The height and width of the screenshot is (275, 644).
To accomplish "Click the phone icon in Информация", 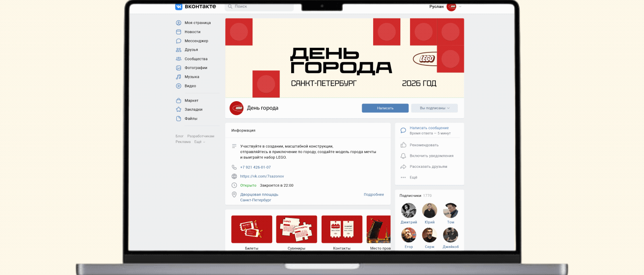I will 234,167.
